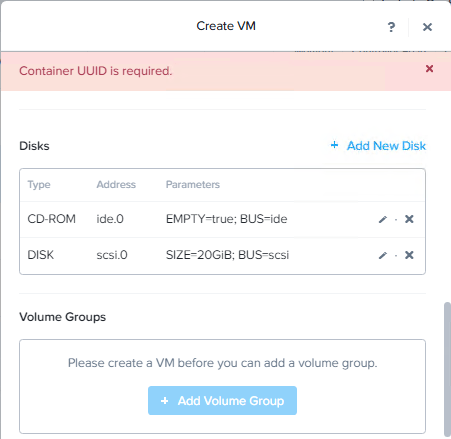
Task: Click the Add New Disk link
Action: click(x=386, y=146)
